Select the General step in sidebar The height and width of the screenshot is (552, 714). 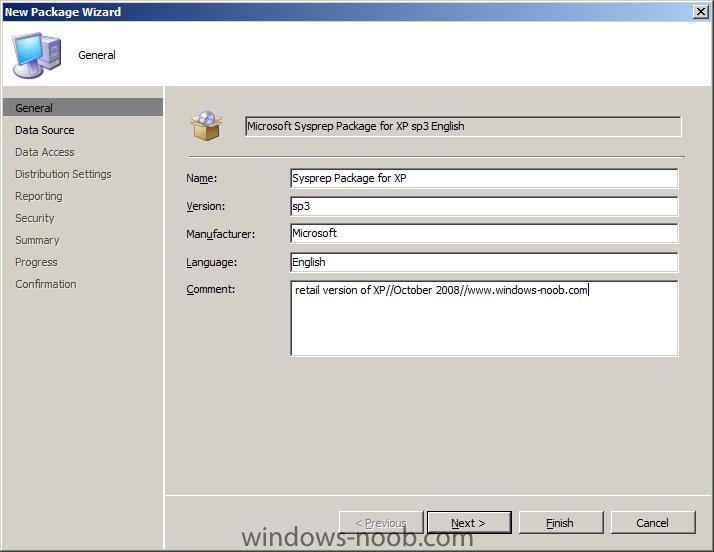tap(82, 107)
